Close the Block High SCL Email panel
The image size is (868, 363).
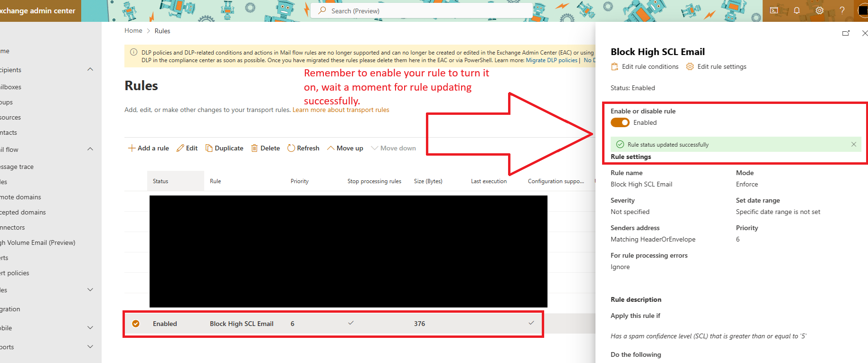click(x=865, y=33)
